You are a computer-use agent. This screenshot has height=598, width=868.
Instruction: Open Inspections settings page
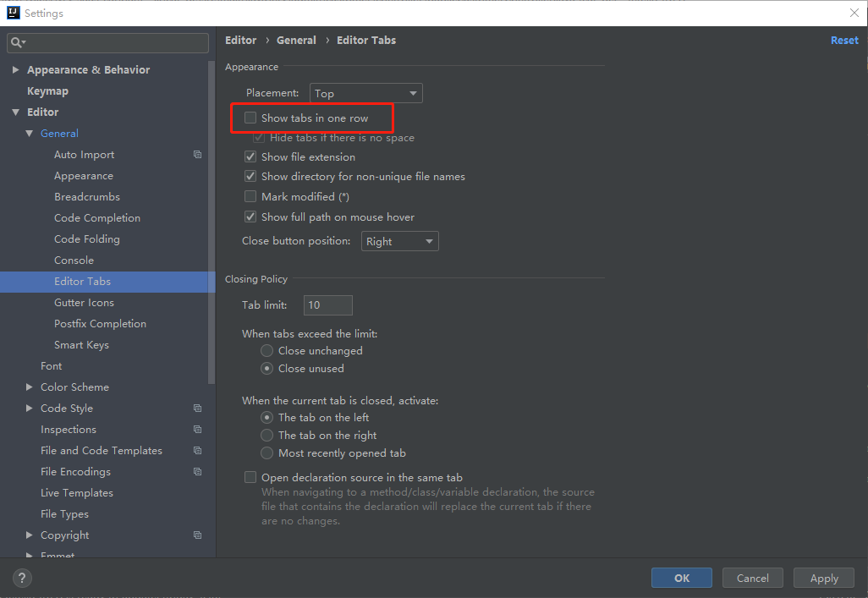pyautogui.click(x=69, y=429)
